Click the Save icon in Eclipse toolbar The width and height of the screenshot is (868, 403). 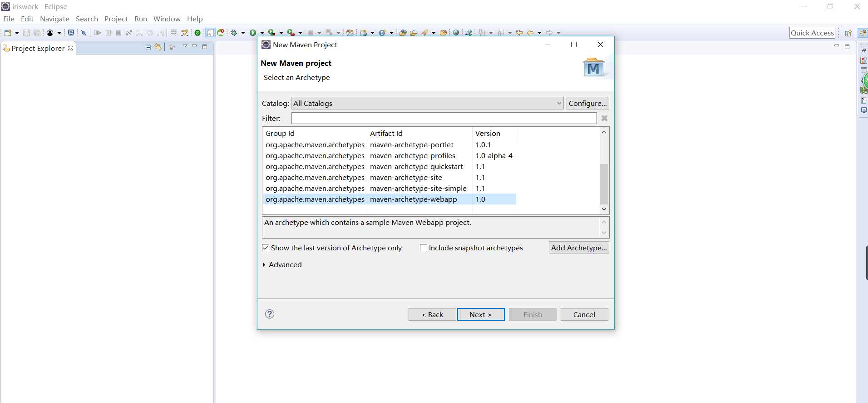point(26,33)
